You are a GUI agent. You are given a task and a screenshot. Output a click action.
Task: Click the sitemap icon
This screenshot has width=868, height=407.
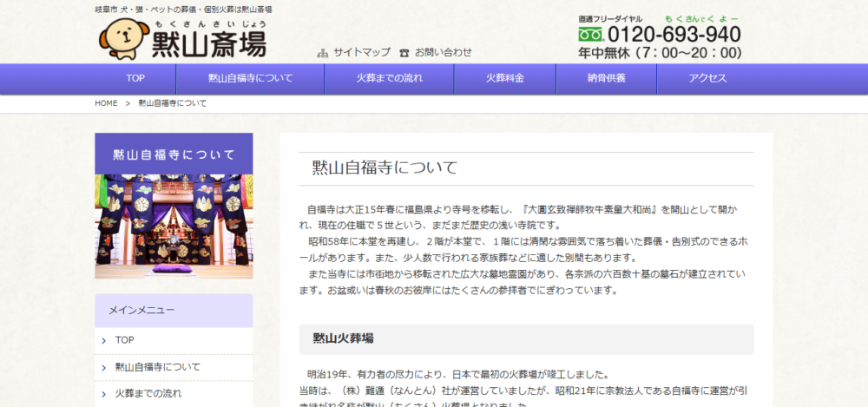(x=323, y=53)
